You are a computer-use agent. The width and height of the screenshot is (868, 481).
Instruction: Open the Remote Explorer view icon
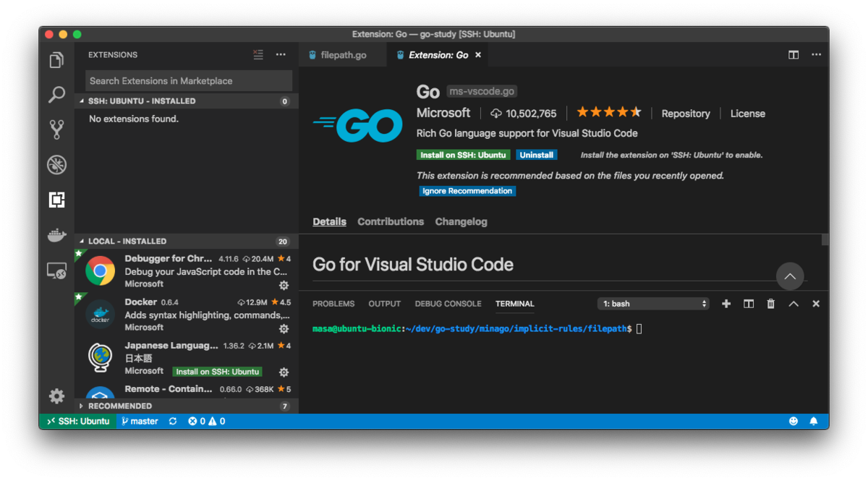[x=56, y=271]
